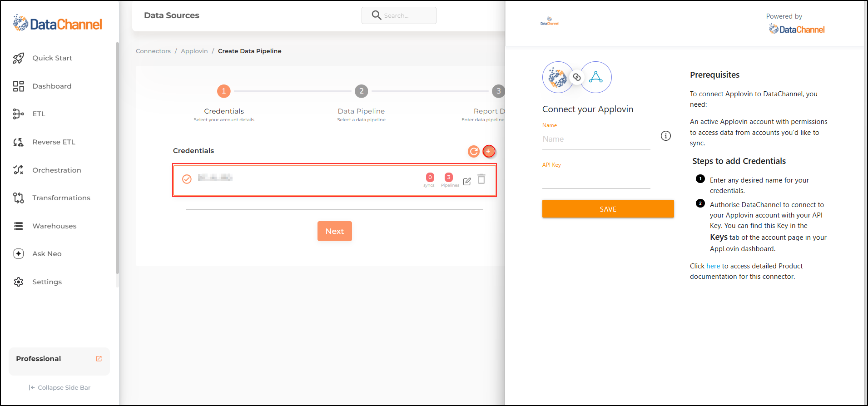The height and width of the screenshot is (406, 868).
Task: Open Professional plan external link icon
Action: (x=99, y=359)
